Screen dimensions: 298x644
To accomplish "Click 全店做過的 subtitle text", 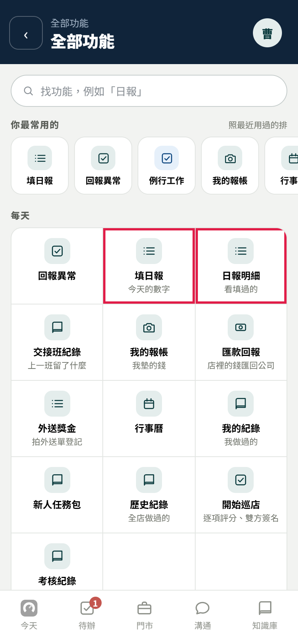I will pyautogui.click(x=149, y=518).
